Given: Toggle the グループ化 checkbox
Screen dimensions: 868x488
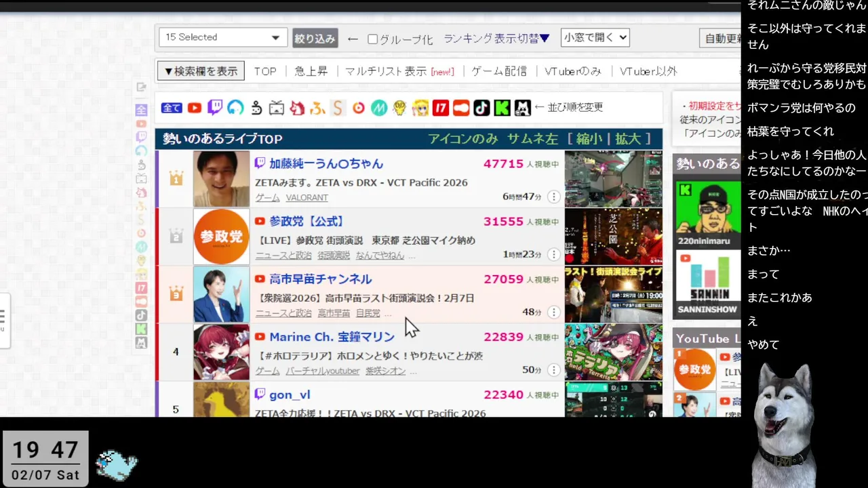Looking at the screenshot, I should click(x=372, y=39).
